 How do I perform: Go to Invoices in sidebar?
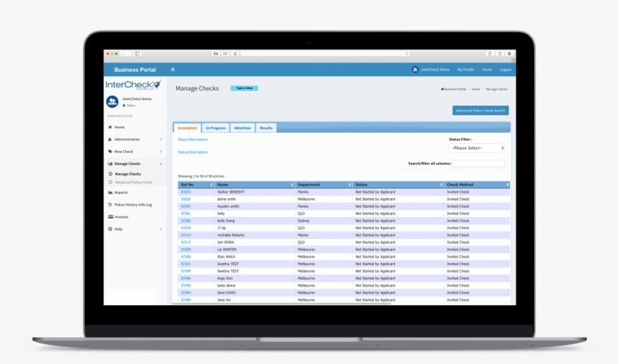point(121,216)
